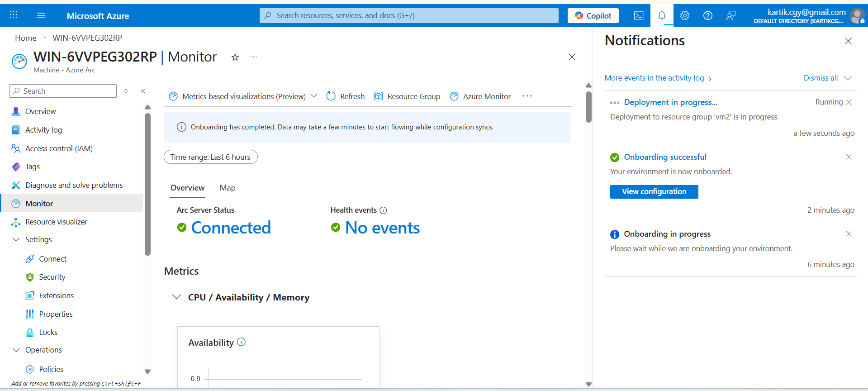The width and height of the screenshot is (868, 391).
Task: Focus the sidebar Search box
Action: tap(63, 91)
